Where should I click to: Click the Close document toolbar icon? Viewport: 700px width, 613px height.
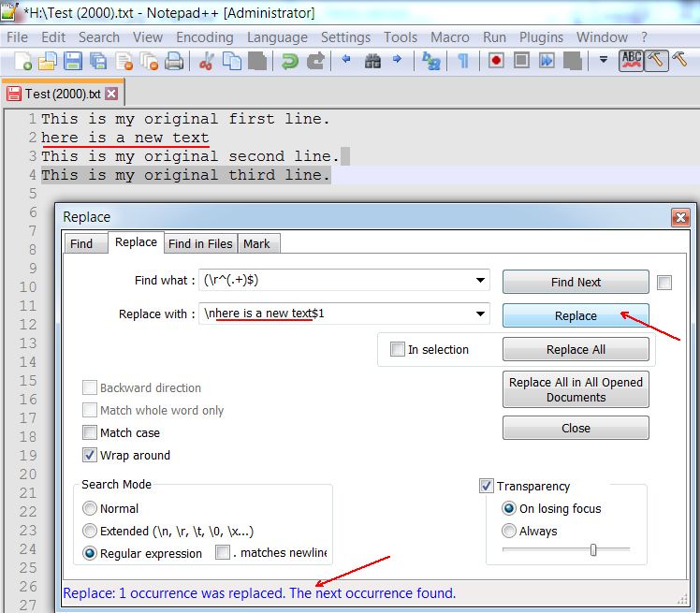124,61
